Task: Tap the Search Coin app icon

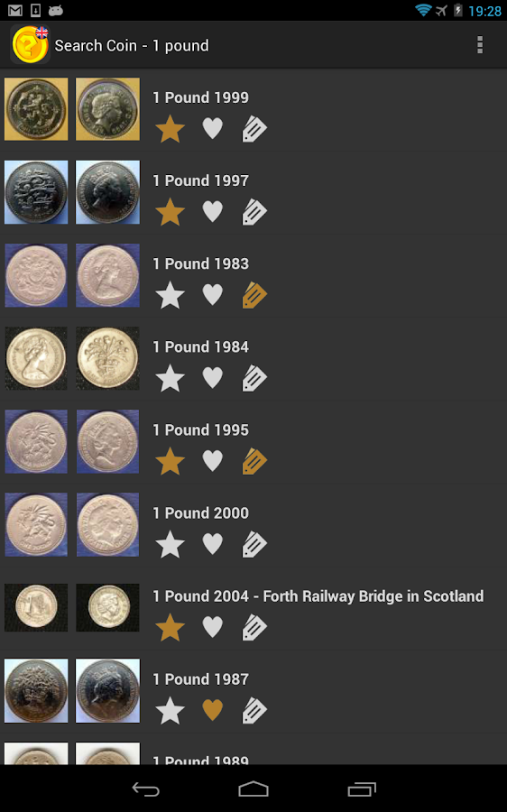Action: tap(30, 45)
